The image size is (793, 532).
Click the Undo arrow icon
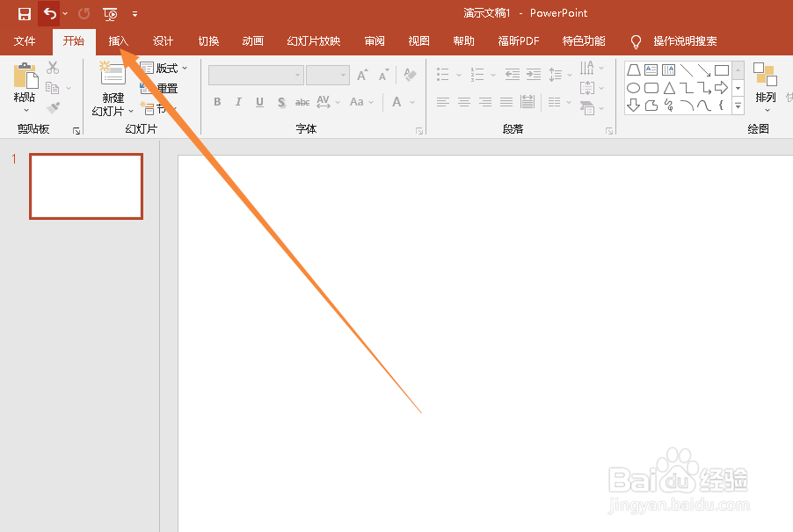tap(49, 13)
